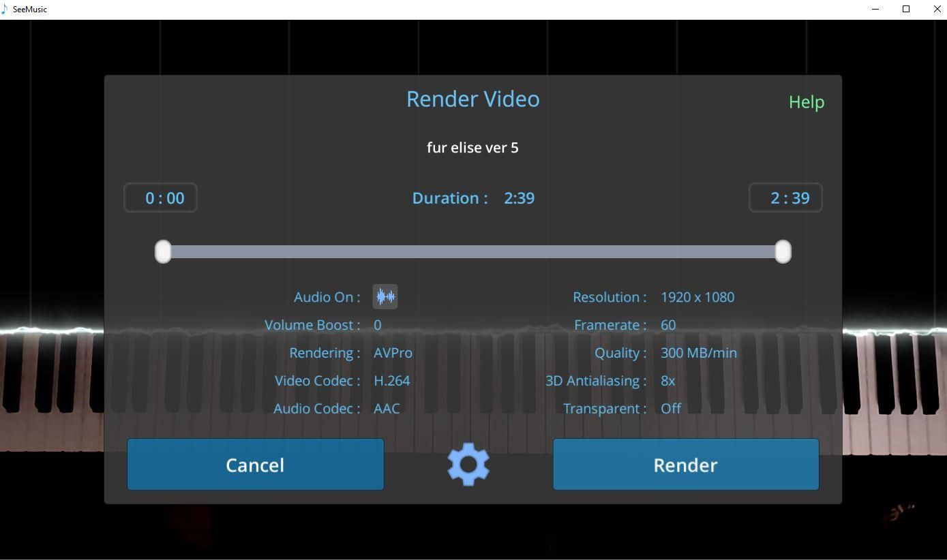The height and width of the screenshot is (560, 947).
Task: Toggle the Audio On waveform icon
Action: (385, 297)
